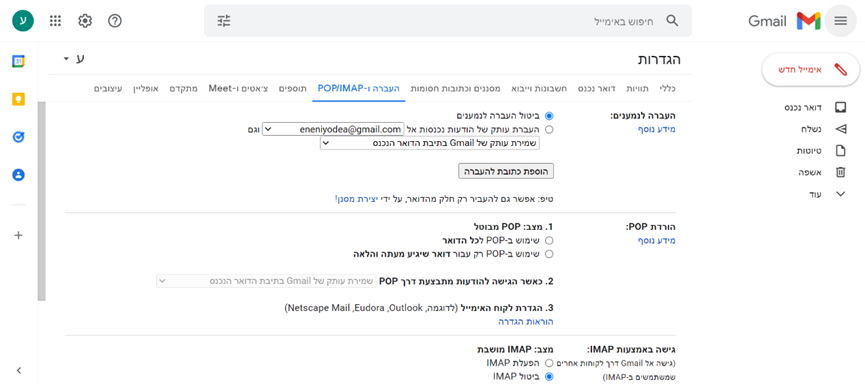Switch to the כללי settings tab
The height and width of the screenshot is (384, 865).
(x=668, y=88)
